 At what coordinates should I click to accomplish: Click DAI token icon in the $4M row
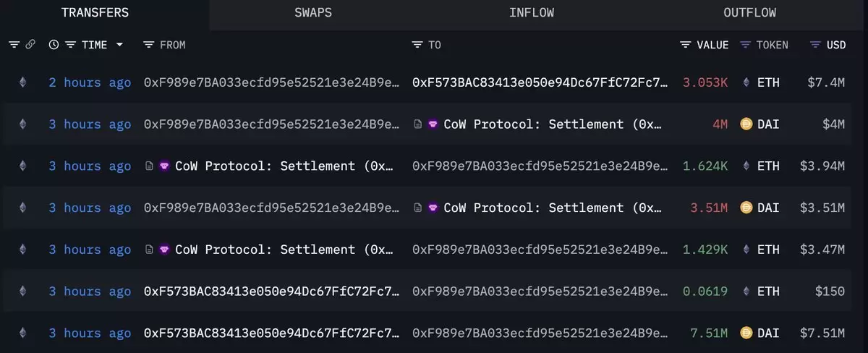pyautogui.click(x=746, y=124)
